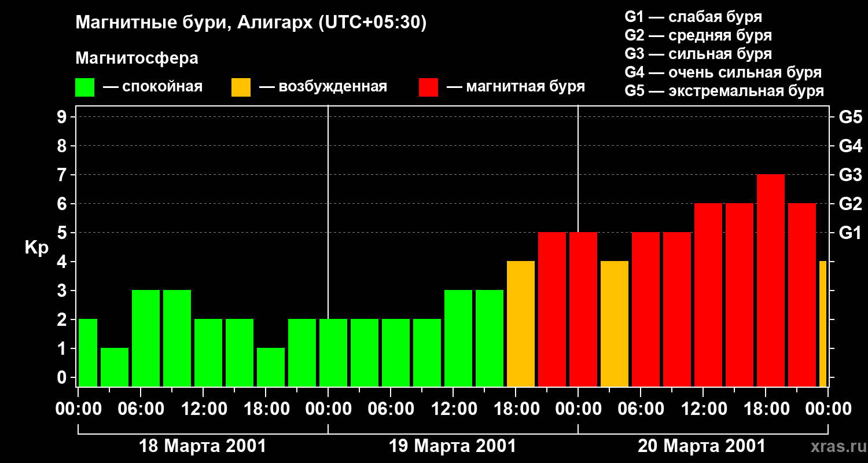The width and height of the screenshot is (868, 463).
Task: Click the '06:00' time label of 20 Марта
Action: tap(641, 409)
